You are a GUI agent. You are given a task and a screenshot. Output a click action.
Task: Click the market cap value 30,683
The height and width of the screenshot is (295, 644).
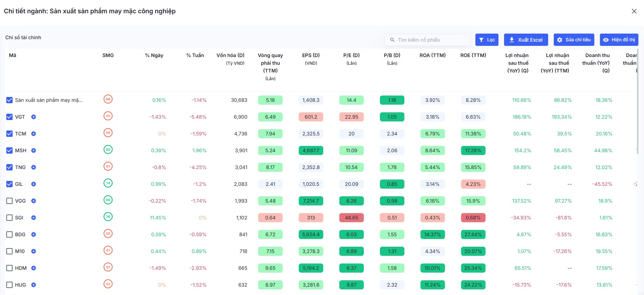pyautogui.click(x=239, y=100)
